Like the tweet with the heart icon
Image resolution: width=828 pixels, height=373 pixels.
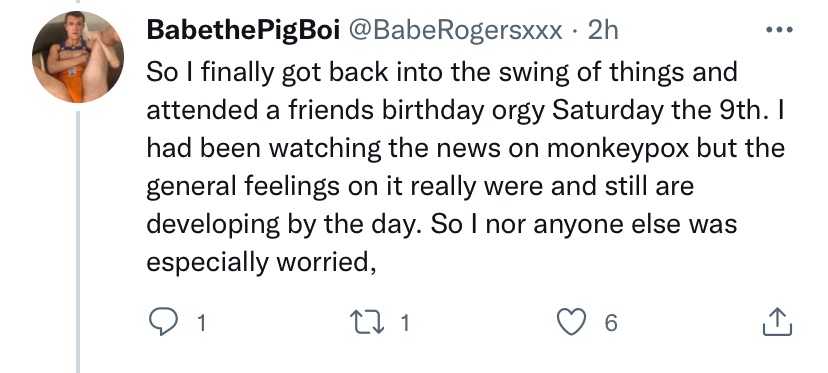[572, 322]
